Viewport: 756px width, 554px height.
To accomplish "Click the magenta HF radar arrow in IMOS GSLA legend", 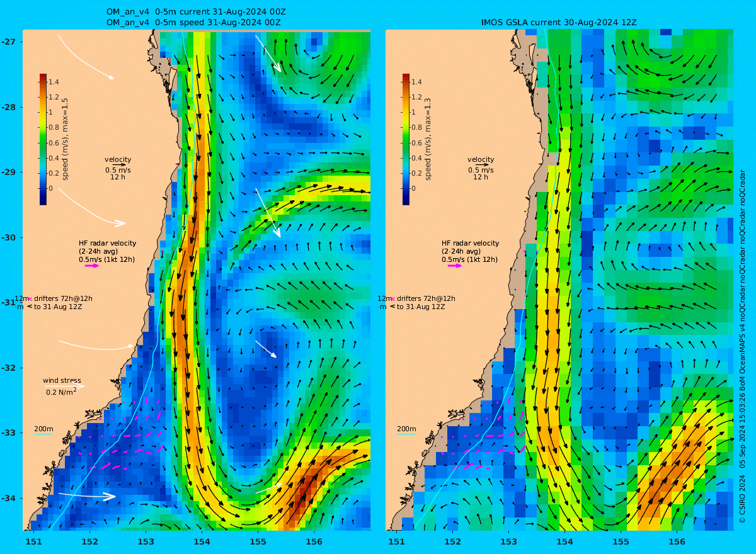I will coord(455,266).
